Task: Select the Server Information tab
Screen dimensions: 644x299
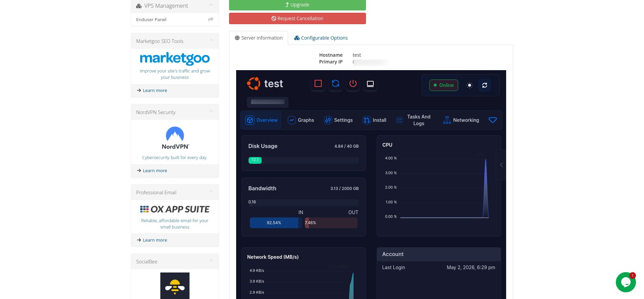Action: coord(259,38)
